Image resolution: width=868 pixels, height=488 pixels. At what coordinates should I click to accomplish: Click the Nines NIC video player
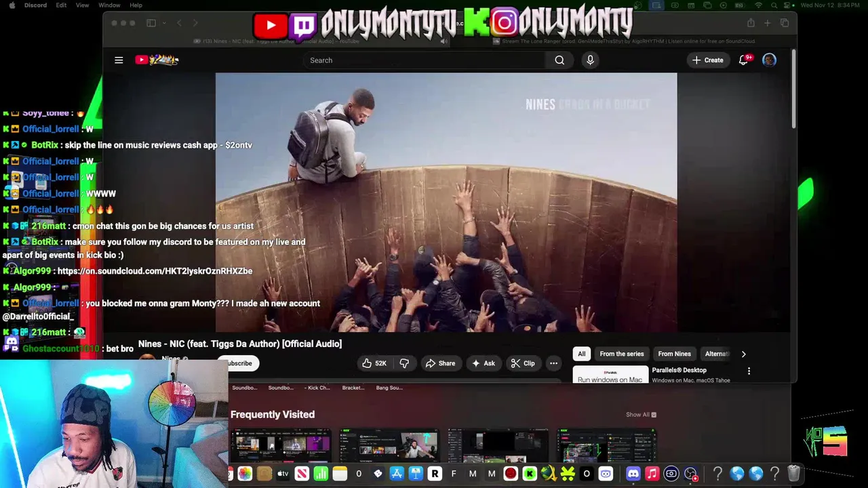[446, 202]
